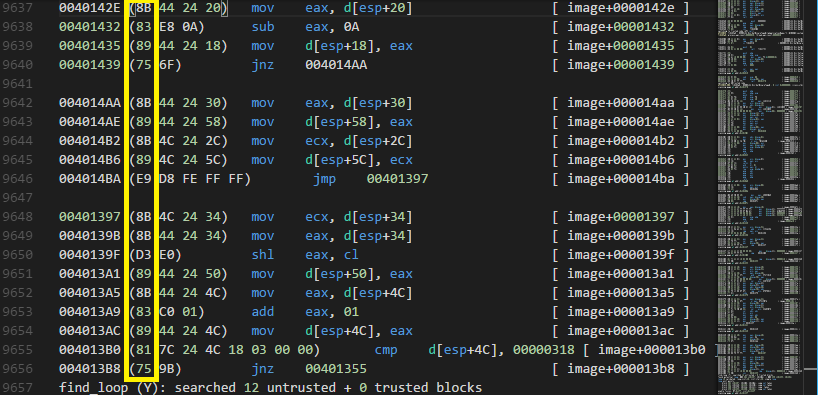Click empty line 9641 in the editor
This screenshot has height=395, width=818.
point(365,84)
